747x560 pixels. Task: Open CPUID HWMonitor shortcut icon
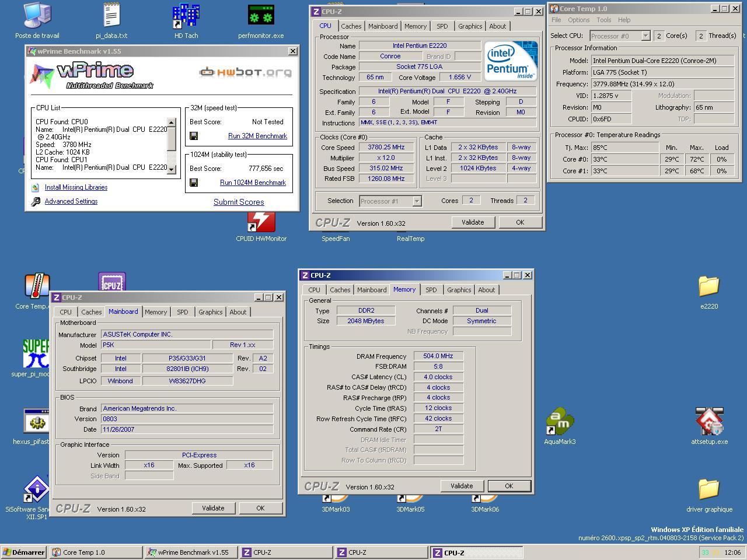(x=261, y=223)
